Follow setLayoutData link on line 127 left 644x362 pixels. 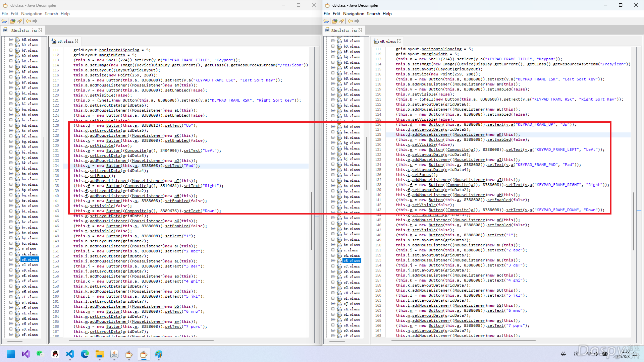tap(105, 130)
